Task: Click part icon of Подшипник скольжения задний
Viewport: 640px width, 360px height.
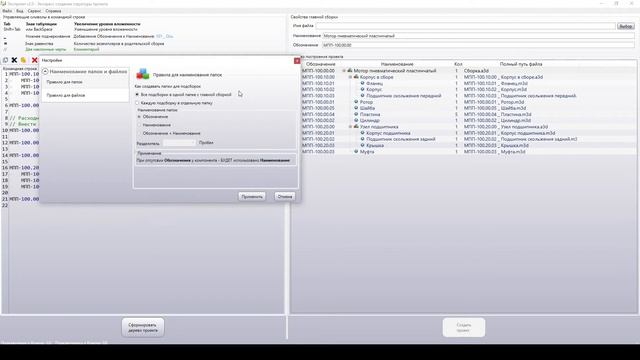Action: pyautogui.click(x=362, y=139)
